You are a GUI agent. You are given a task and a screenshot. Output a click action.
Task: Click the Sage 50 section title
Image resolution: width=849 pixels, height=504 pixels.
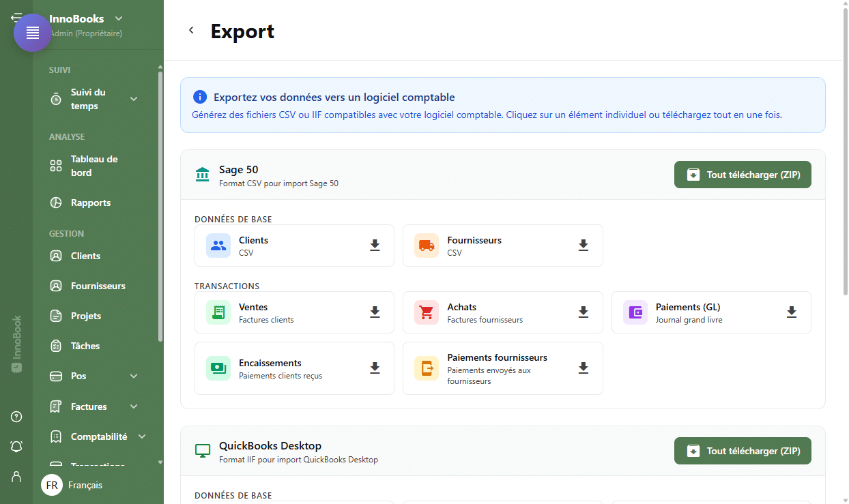coord(239,170)
